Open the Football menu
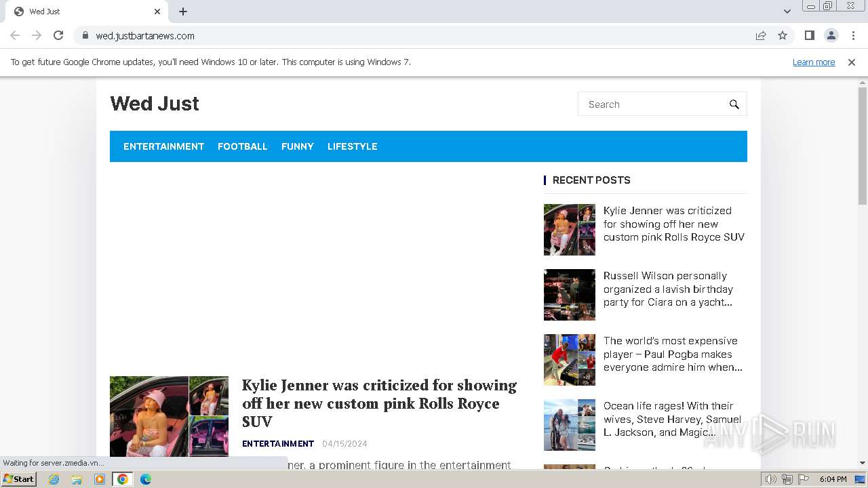The width and height of the screenshot is (868, 488). click(243, 146)
